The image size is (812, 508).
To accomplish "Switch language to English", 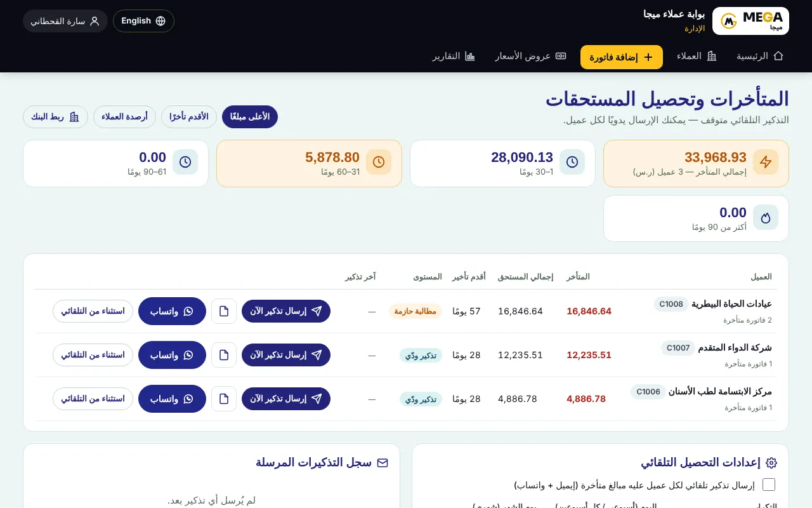I will tap(143, 21).
